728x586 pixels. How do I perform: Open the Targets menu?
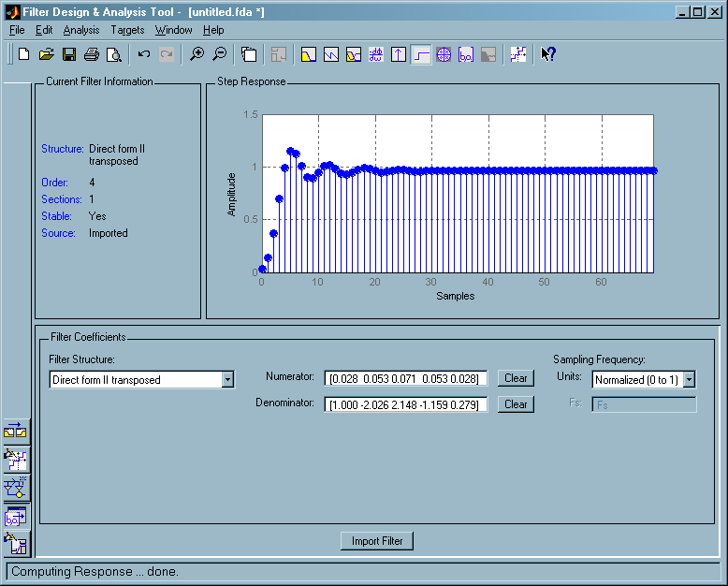[127, 30]
